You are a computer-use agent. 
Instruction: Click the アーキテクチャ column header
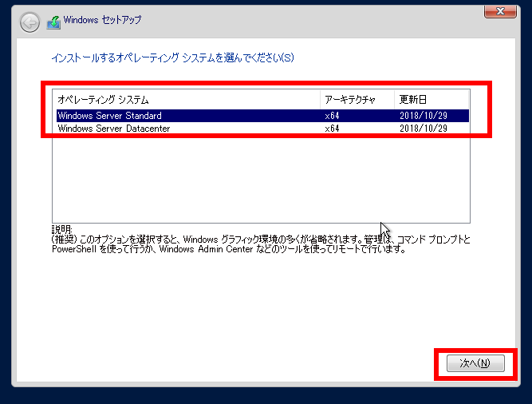click(357, 100)
